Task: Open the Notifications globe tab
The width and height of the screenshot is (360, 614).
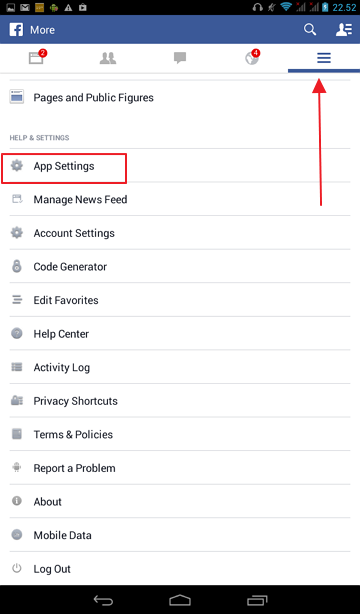Action: [x=252, y=58]
